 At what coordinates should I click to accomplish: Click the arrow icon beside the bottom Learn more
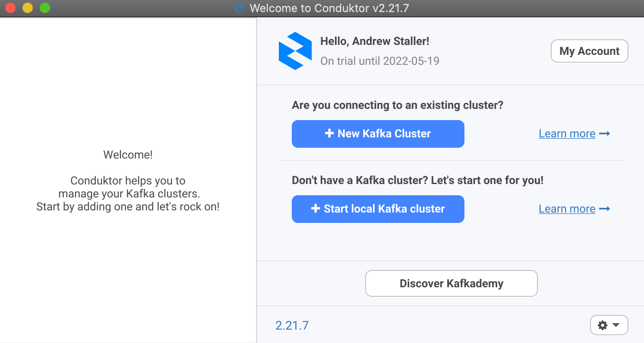click(604, 209)
